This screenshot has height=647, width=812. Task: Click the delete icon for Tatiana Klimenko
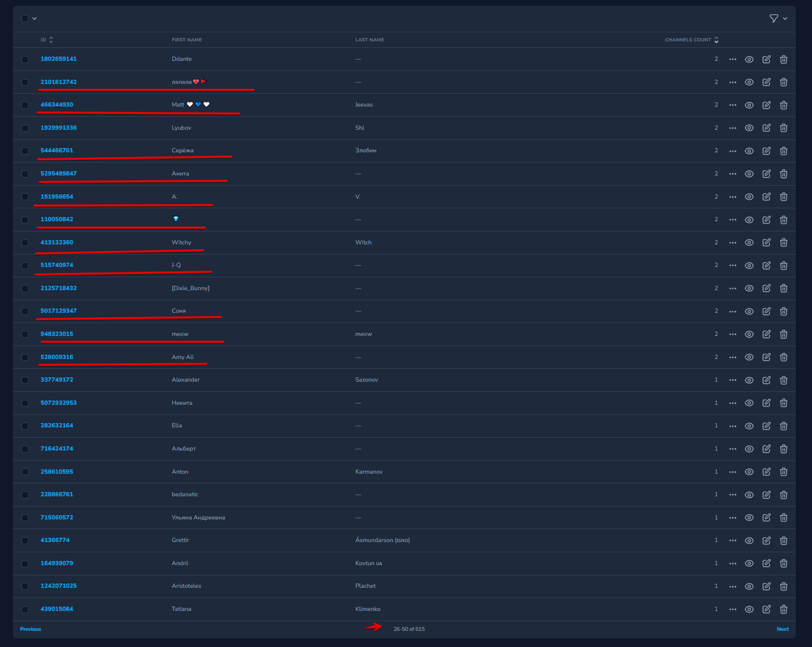click(x=783, y=609)
